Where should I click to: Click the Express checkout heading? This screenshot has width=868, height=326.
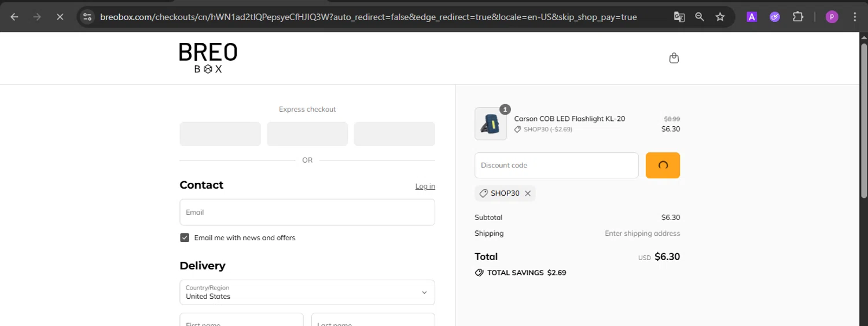coord(307,109)
